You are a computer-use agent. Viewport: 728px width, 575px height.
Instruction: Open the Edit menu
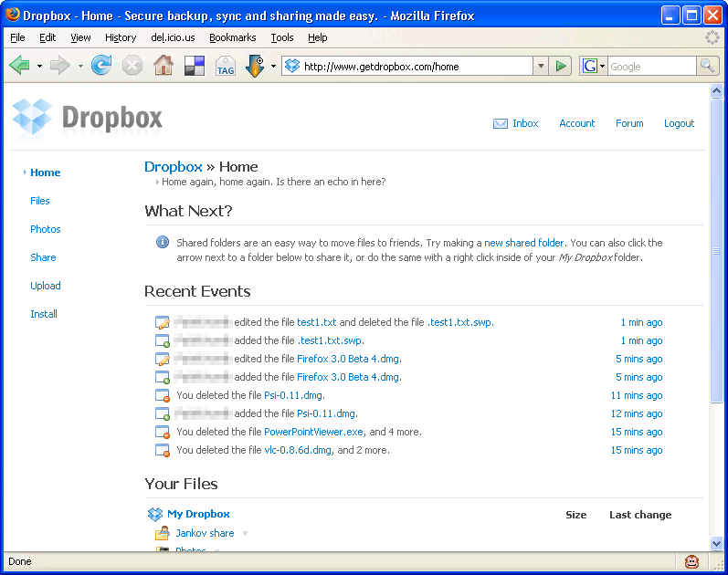pyautogui.click(x=47, y=37)
